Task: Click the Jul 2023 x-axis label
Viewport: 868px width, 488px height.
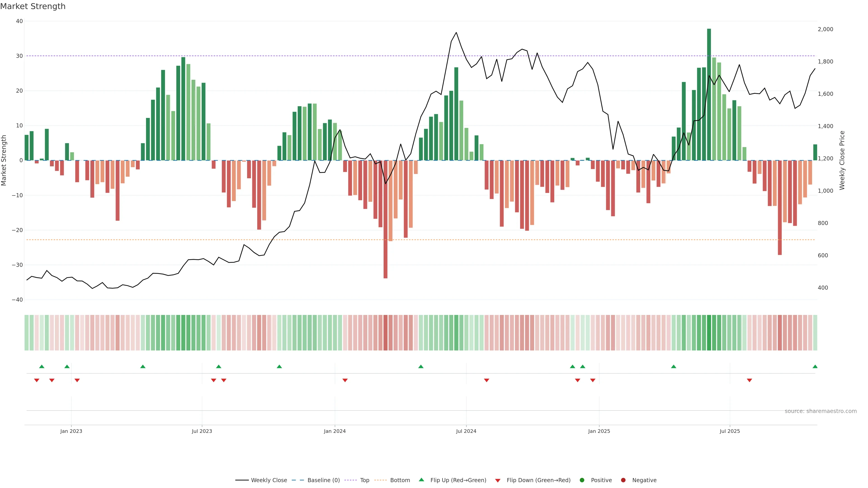Action: [x=202, y=431]
